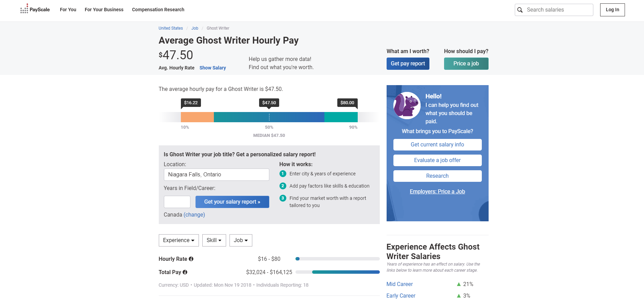
Task: Click the "Experience Affects Ghost Writer Salaries" heading
Action: 433,252
